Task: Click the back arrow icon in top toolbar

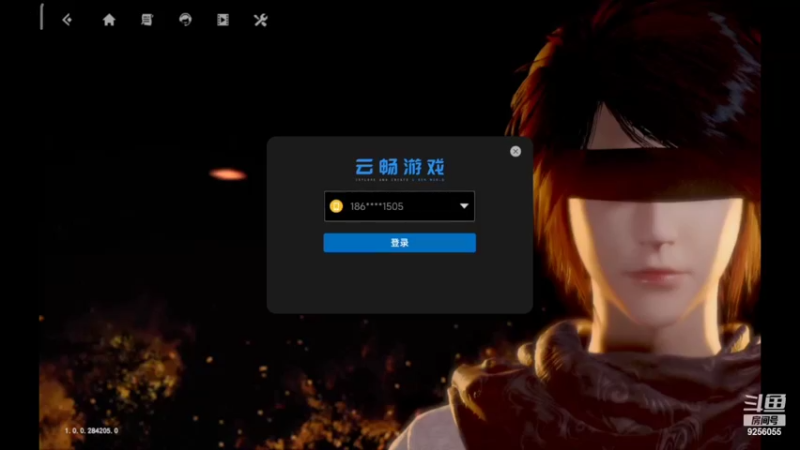Action: (x=67, y=20)
